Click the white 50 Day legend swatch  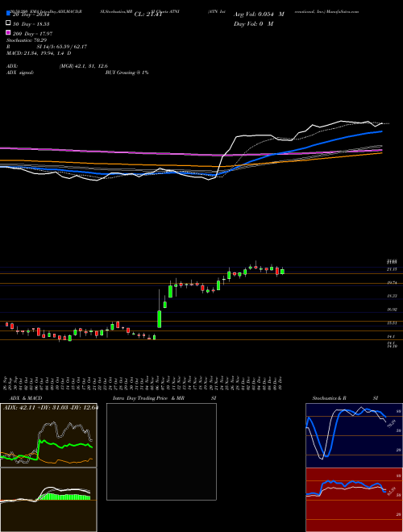tap(8, 23)
